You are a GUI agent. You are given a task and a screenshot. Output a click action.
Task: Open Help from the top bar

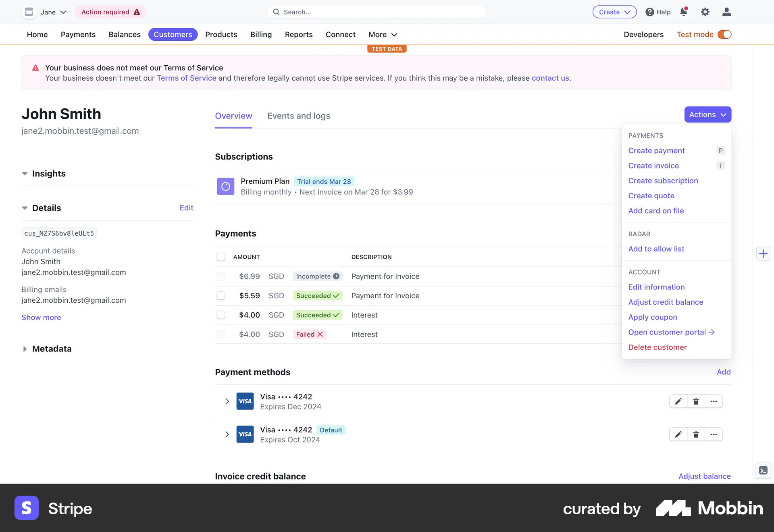coord(657,12)
